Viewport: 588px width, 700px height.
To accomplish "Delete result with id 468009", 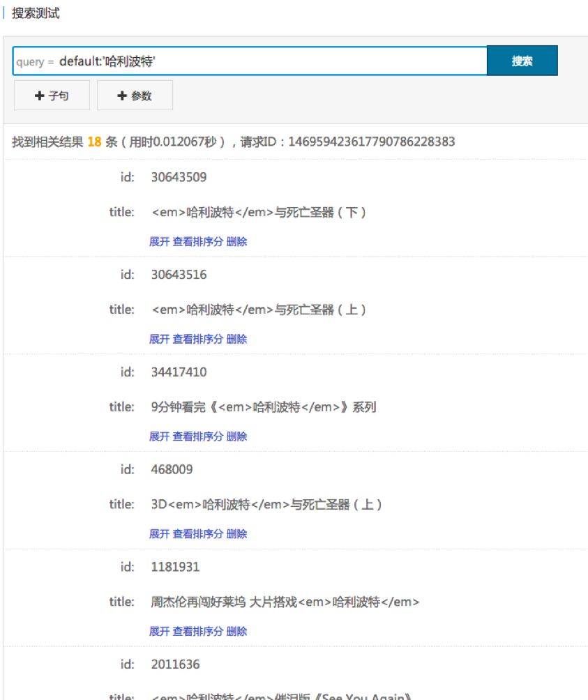I will point(236,534).
